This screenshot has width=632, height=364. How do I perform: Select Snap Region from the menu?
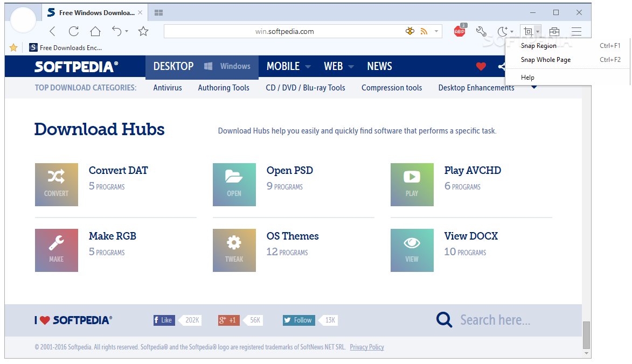click(538, 46)
